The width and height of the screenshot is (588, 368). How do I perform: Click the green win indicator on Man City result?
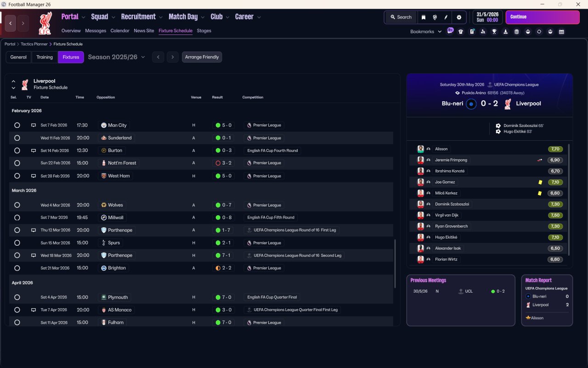tap(218, 125)
